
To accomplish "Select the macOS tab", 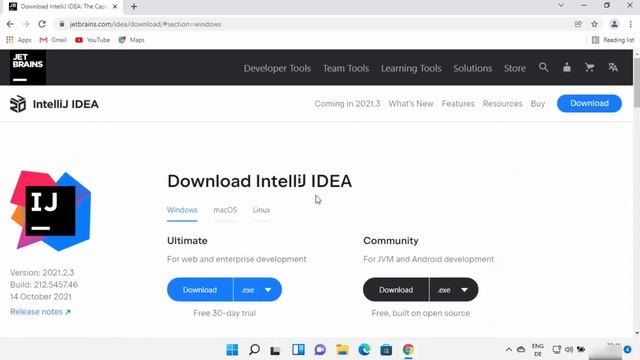I will click(225, 210).
